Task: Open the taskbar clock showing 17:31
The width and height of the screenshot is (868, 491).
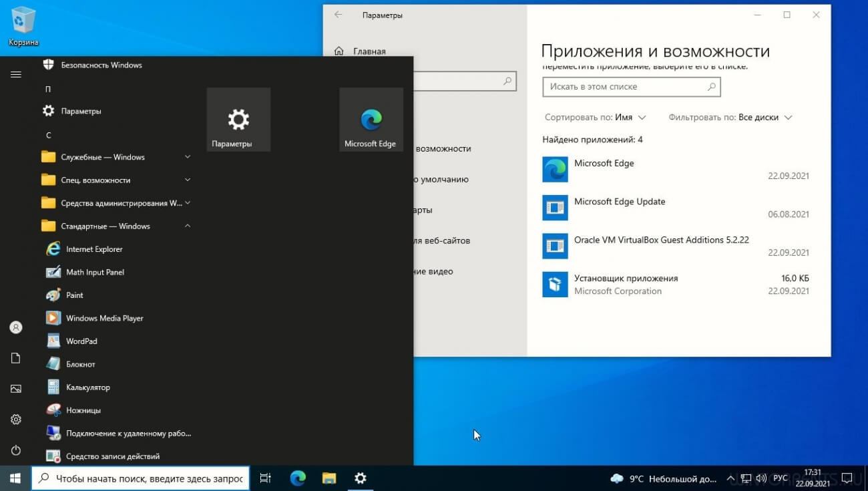Action: pyautogui.click(x=813, y=478)
